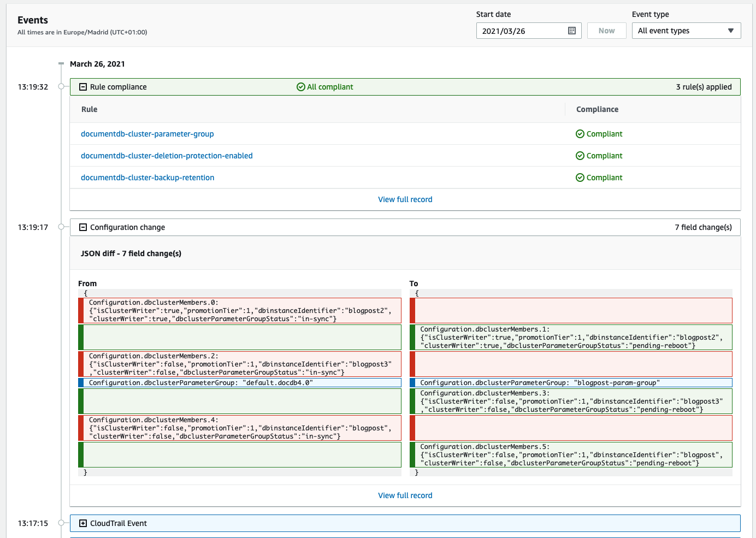756x538 pixels.
Task: Click the calendar icon in Start date
Action: click(572, 31)
